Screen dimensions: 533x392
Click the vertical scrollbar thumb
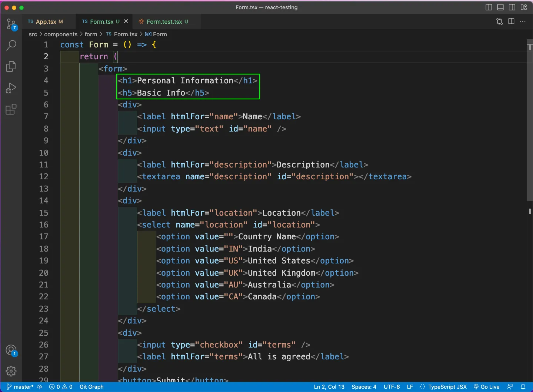pyautogui.click(x=530, y=120)
